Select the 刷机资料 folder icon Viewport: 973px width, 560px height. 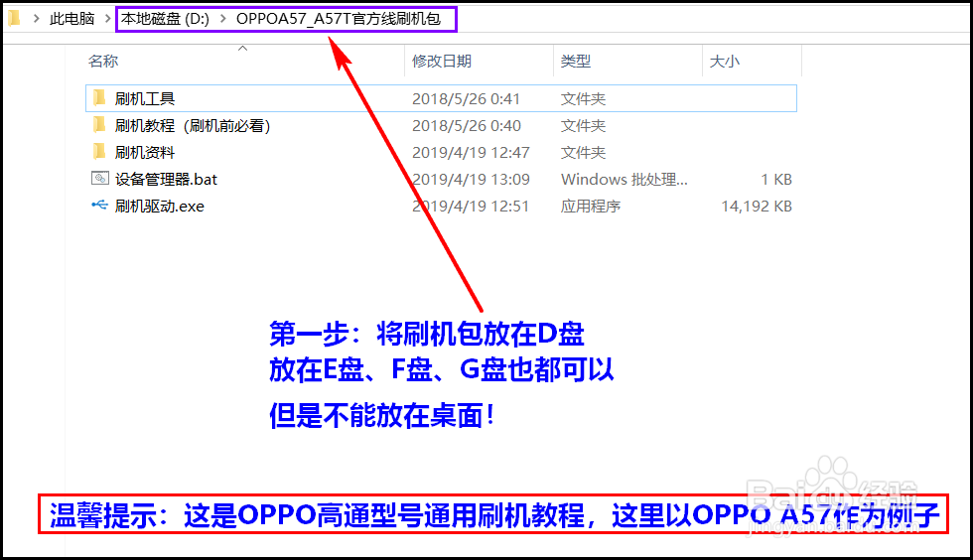coord(99,152)
